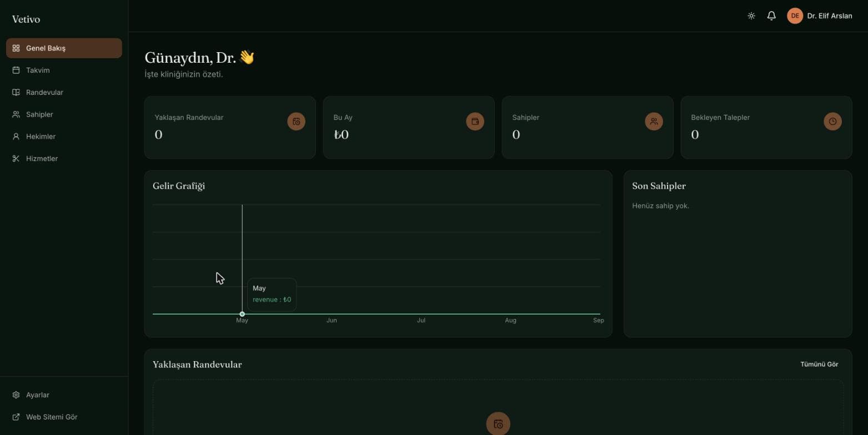Open the notifications bell
868x435 pixels.
click(771, 16)
